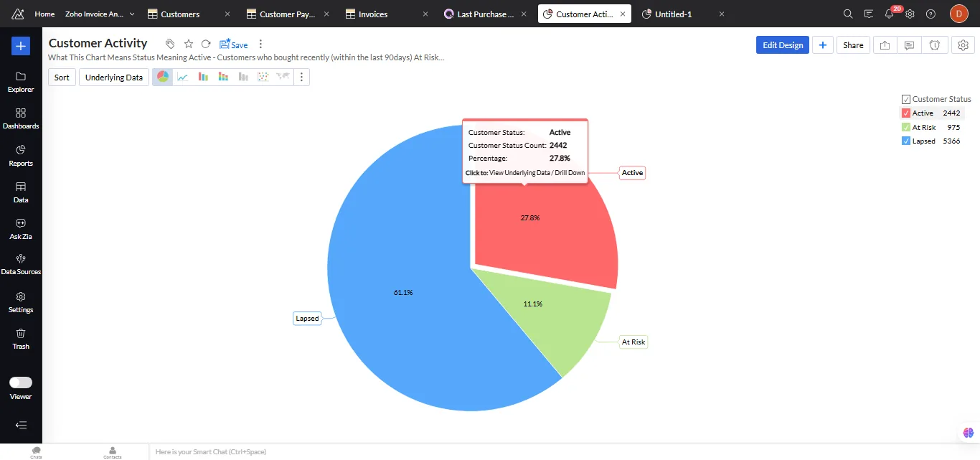Open Ask Zia assistant
The height and width of the screenshot is (460, 980).
tap(21, 229)
